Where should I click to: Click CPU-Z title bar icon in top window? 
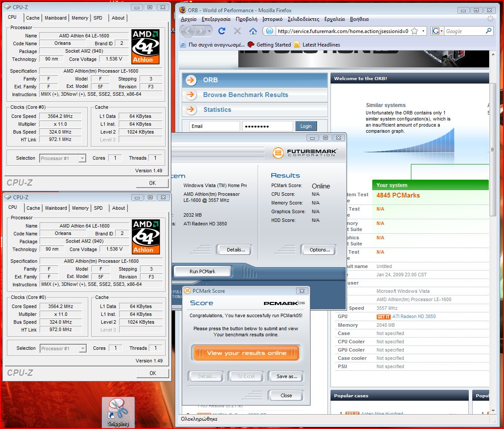tap(7, 7)
